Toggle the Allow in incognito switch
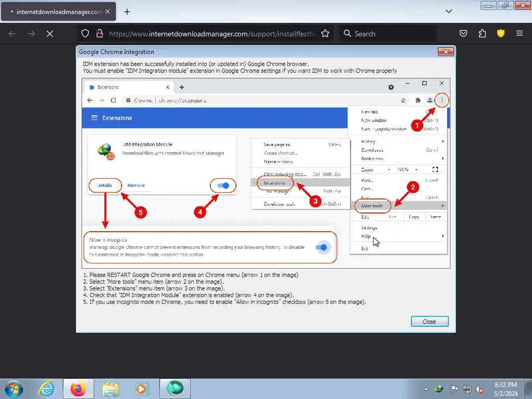Image resolution: width=532 pixels, height=399 pixels. click(x=321, y=247)
